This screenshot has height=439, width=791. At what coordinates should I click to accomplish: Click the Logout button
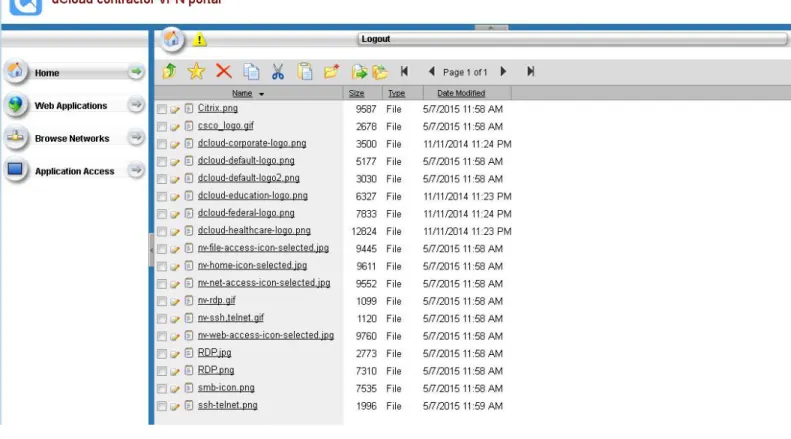[572, 39]
